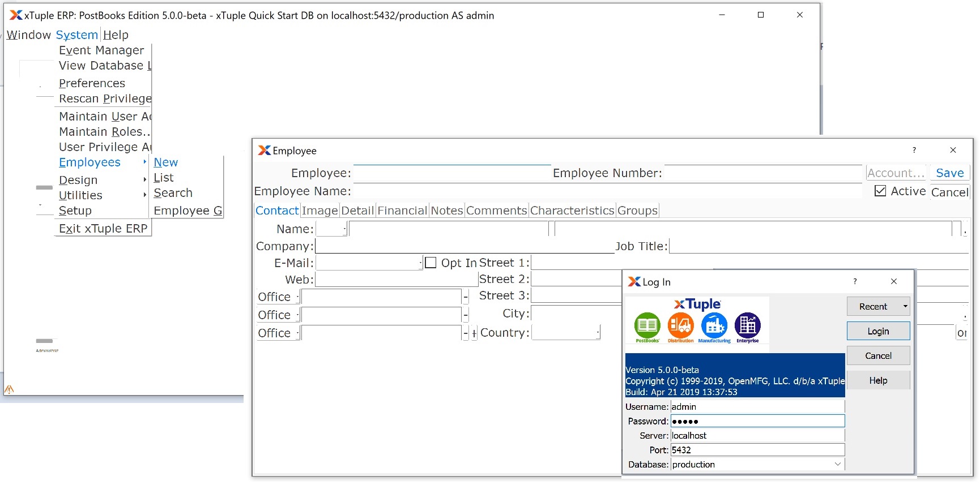The width and height of the screenshot is (980, 489).
Task: Save the employee record
Action: 950,173
